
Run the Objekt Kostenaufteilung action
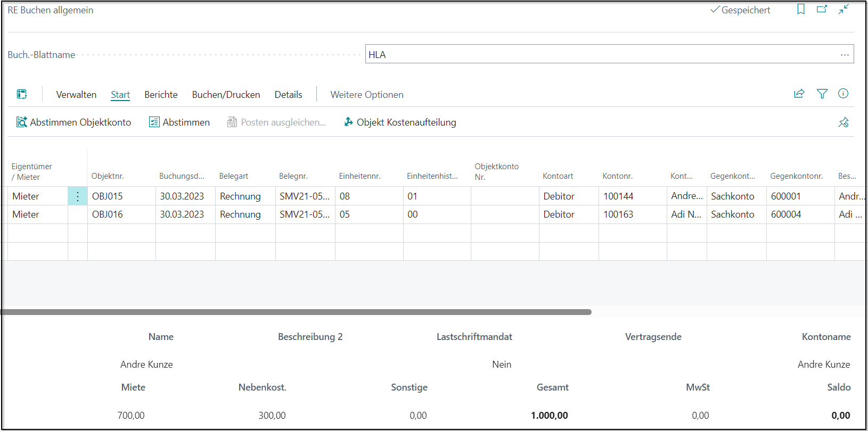click(400, 122)
